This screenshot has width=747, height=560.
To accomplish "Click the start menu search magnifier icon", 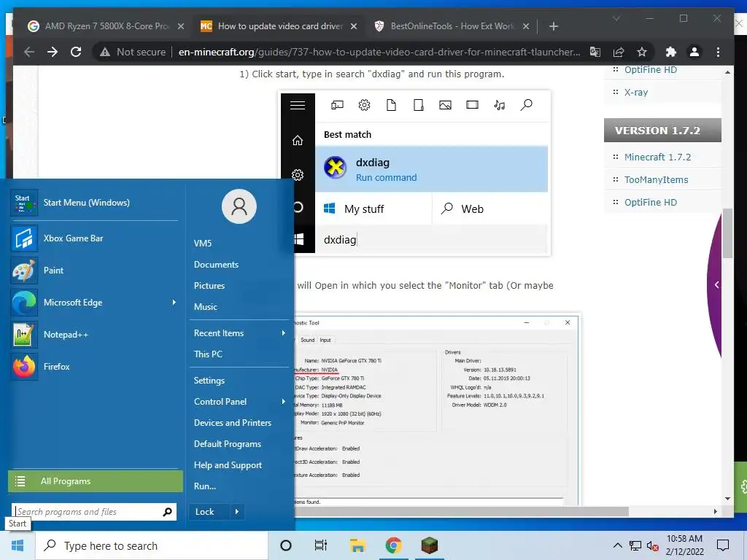I will pyautogui.click(x=168, y=512).
